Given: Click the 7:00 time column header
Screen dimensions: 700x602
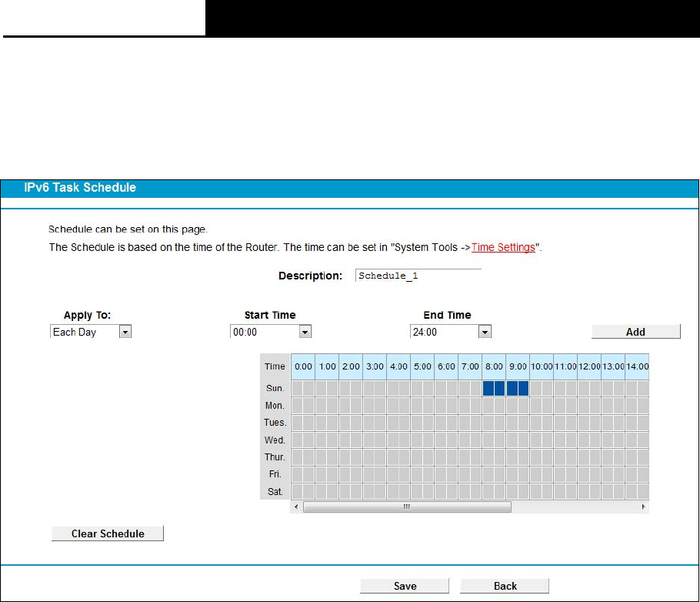Looking at the screenshot, I should click(x=471, y=366).
